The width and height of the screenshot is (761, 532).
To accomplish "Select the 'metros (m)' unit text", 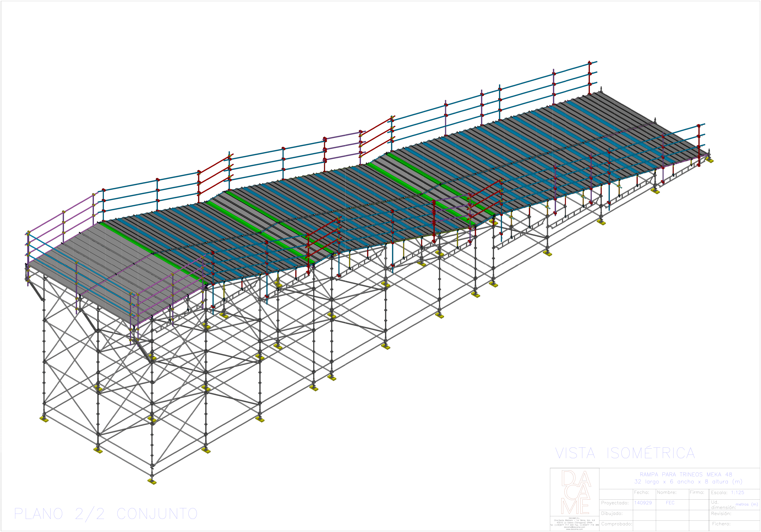I will (x=747, y=504).
